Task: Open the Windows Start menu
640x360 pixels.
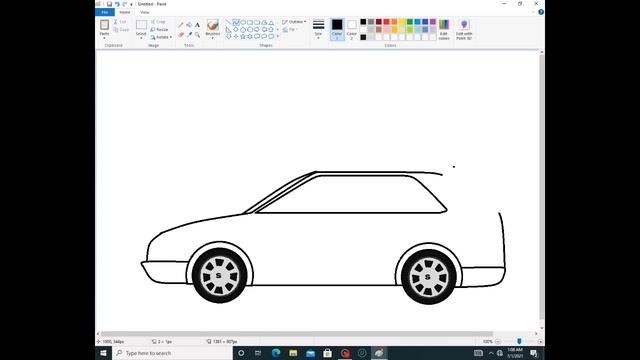Action: pos(103,353)
